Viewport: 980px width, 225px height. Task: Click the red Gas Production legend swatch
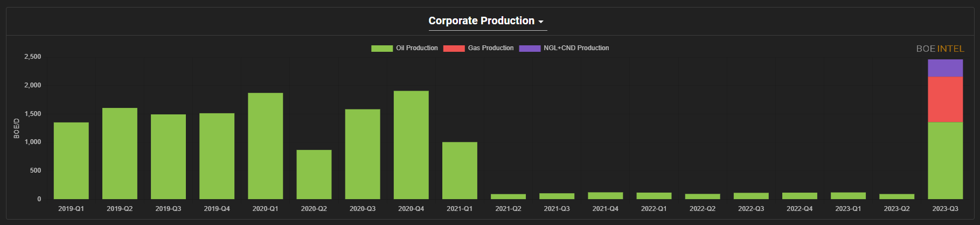coord(454,49)
